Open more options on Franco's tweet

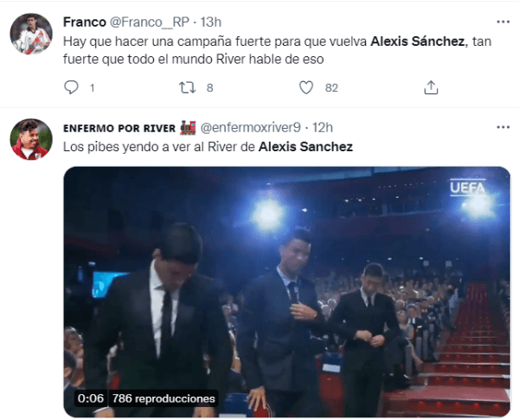click(x=503, y=21)
